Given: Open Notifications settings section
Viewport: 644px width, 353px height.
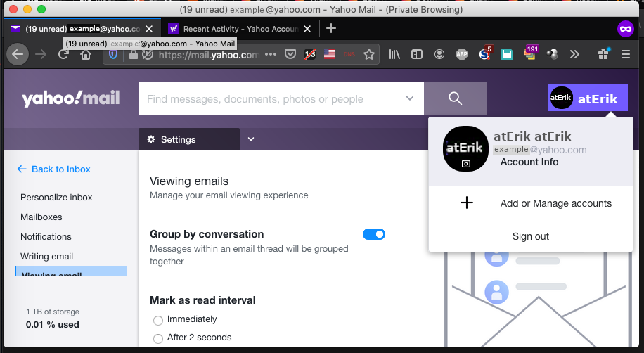Looking at the screenshot, I should click(x=46, y=237).
